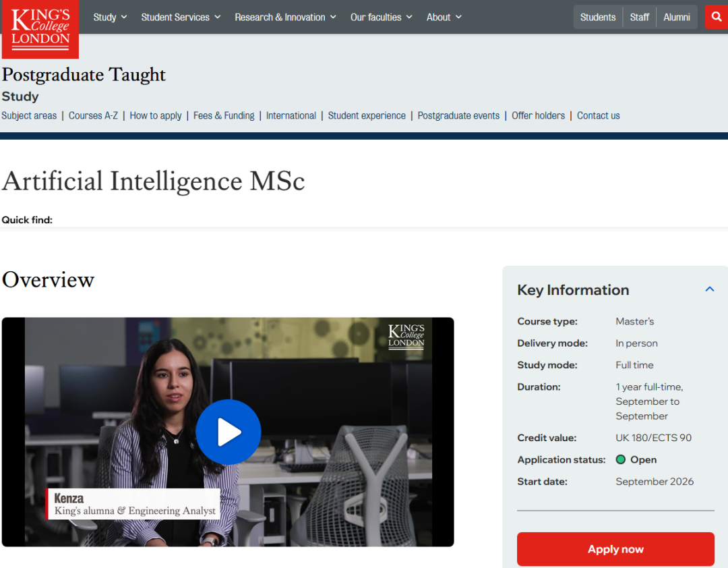Click the King's logo watermark in video

tap(406, 337)
